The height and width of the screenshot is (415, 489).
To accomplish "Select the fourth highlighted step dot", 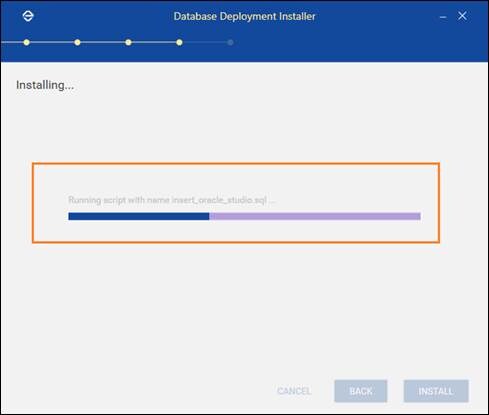I will pyautogui.click(x=179, y=42).
